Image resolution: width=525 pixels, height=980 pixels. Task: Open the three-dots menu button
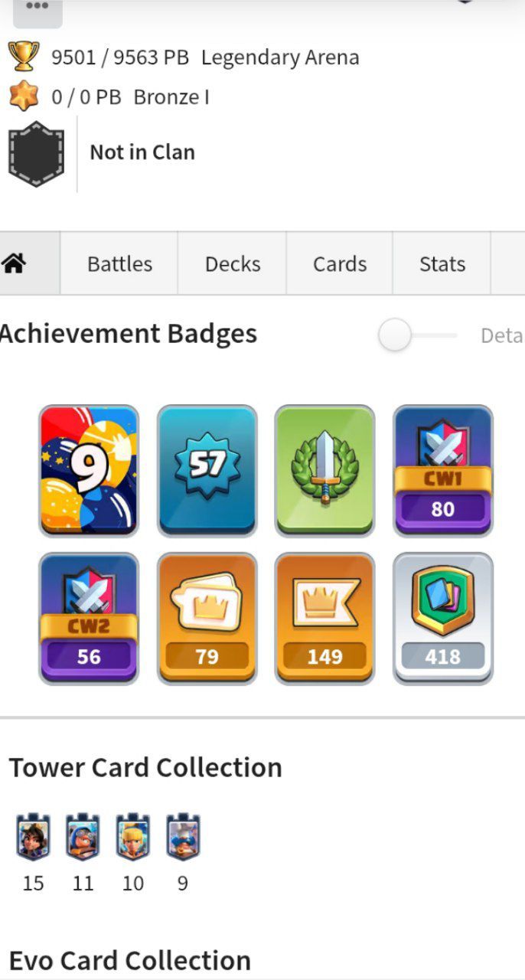click(x=37, y=9)
